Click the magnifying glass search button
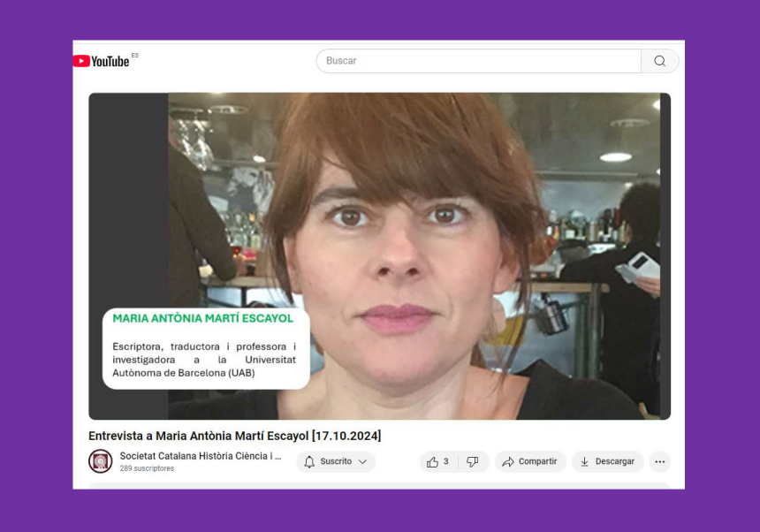The image size is (760, 532). (659, 61)
